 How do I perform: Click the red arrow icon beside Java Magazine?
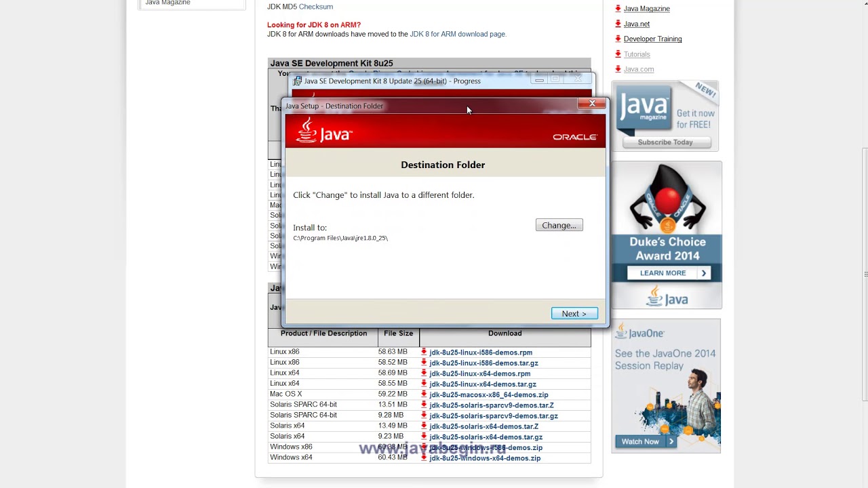click(618, 9)
